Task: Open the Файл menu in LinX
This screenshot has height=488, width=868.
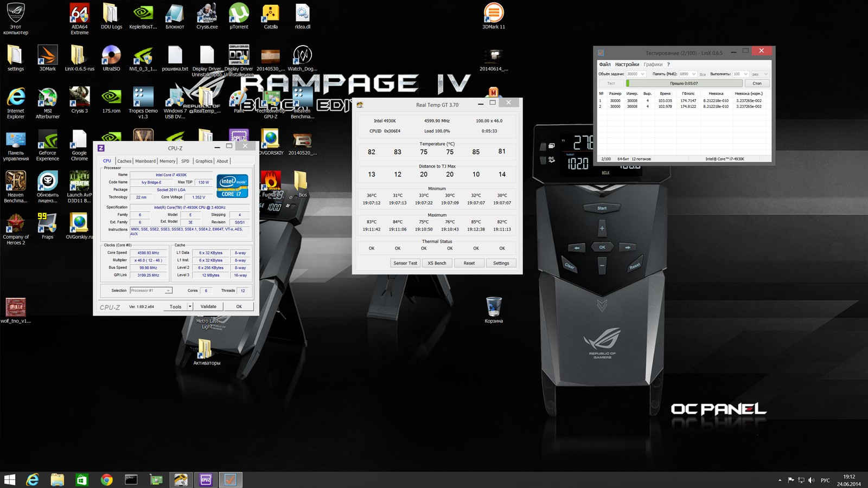Action: point(605,65)
